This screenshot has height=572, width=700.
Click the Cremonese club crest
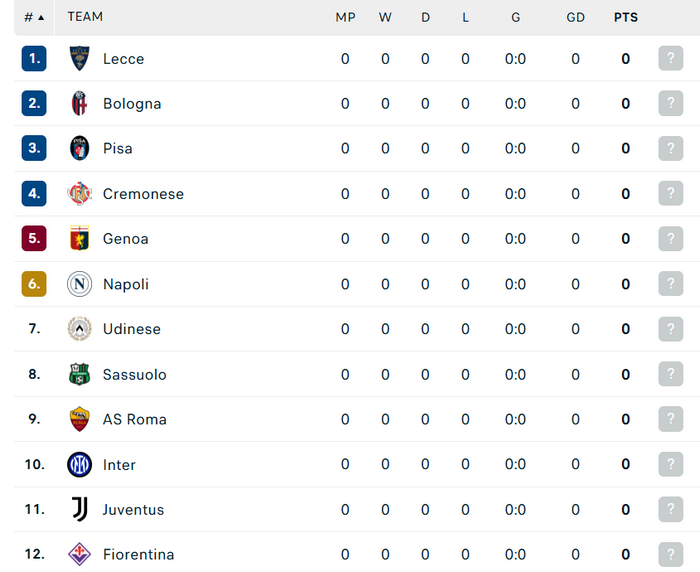pyautogui.click(x=79, y=194)
